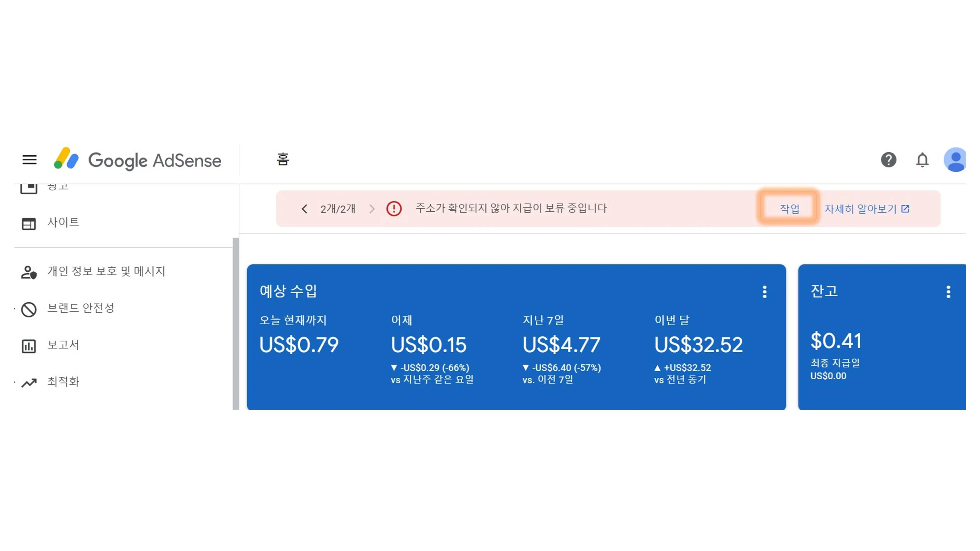Open the 보고서 sidebar icon
This screenshot has width=980, height=551.
pos(29,345)
